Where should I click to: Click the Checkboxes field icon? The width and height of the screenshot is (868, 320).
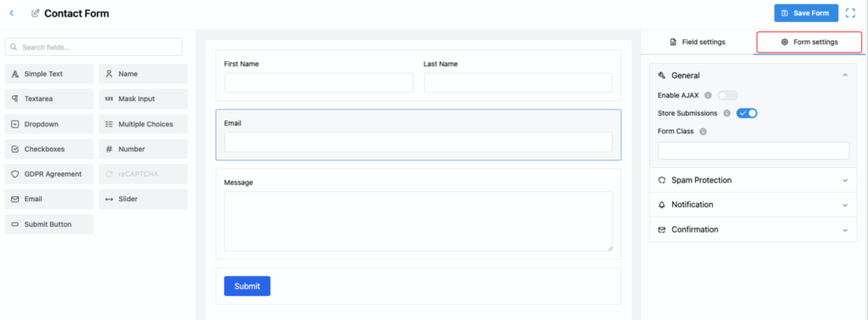(x=15, y=149)
